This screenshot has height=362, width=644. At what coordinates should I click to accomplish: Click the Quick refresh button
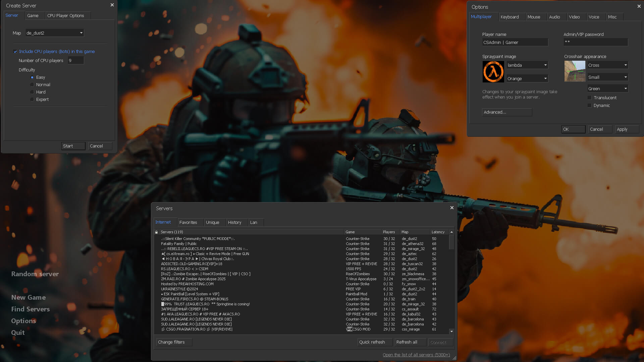(375, 342)
